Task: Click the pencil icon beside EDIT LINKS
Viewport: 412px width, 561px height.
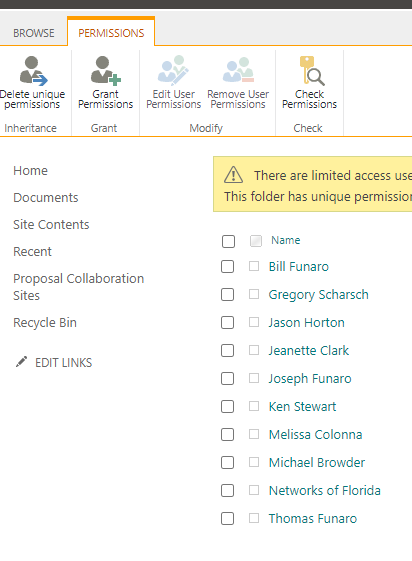Action: click(21, 362)
